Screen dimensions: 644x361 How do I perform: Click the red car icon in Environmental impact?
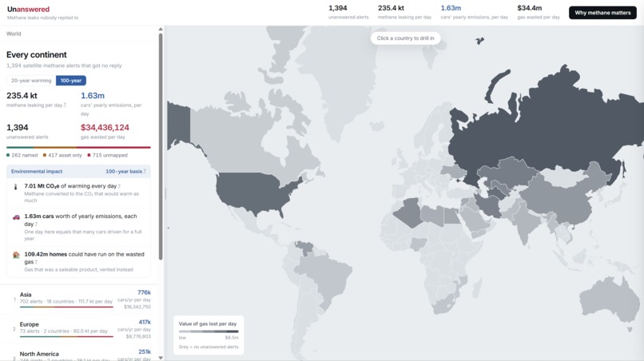tap(16, 217)
